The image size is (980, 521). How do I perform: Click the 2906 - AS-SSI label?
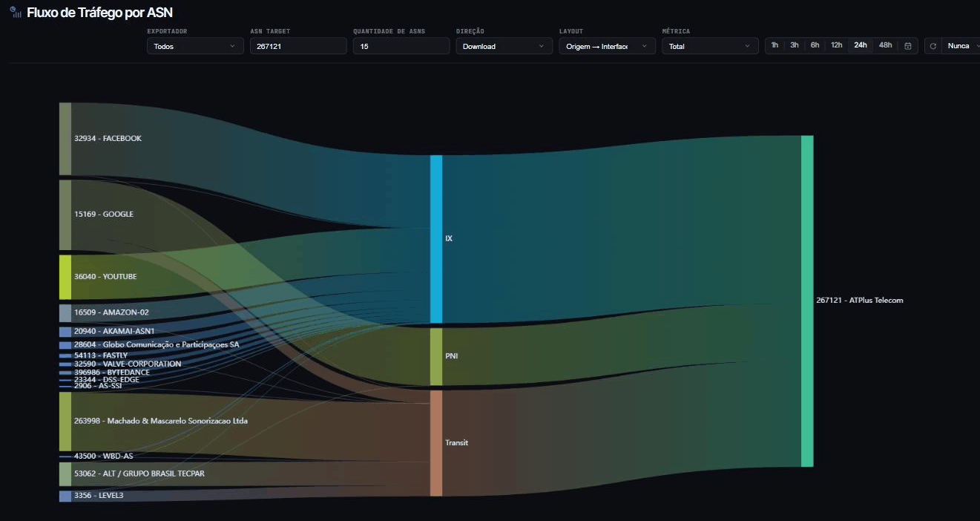point(98,386)
